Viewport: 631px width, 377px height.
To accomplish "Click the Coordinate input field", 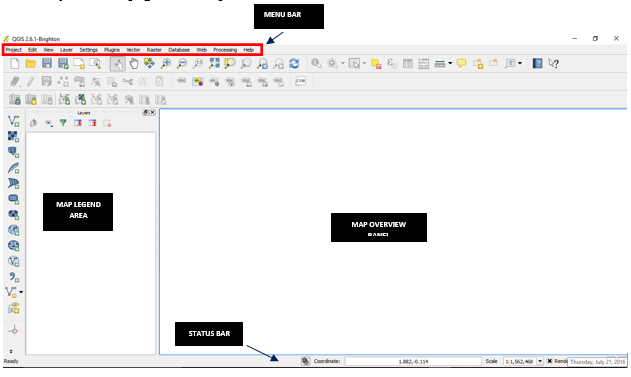I will coord(413,361).
